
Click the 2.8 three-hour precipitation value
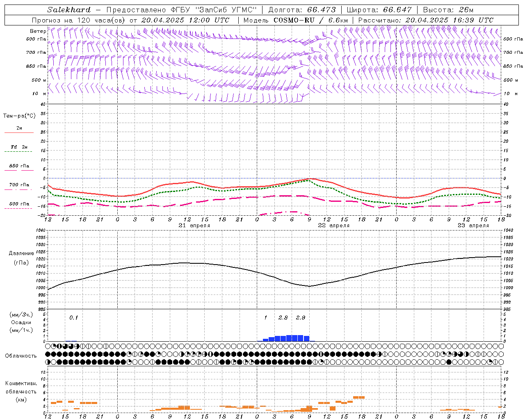tap(283, 317)
